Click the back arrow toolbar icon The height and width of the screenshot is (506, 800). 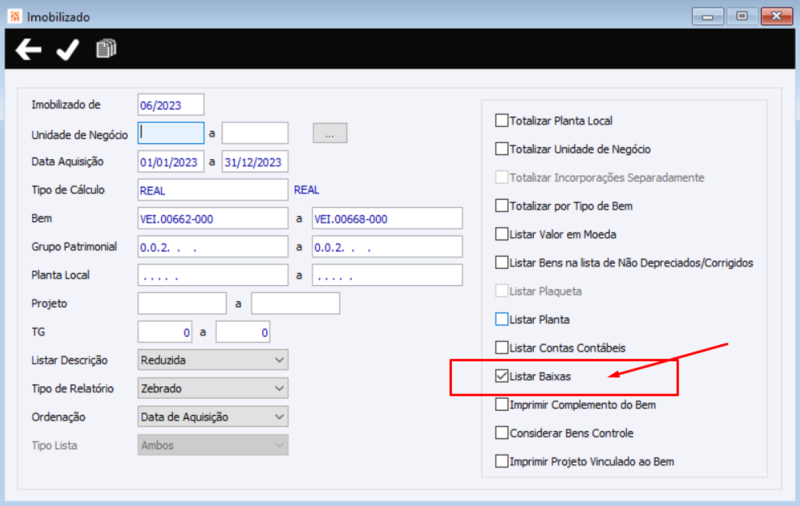coord(29,49)
